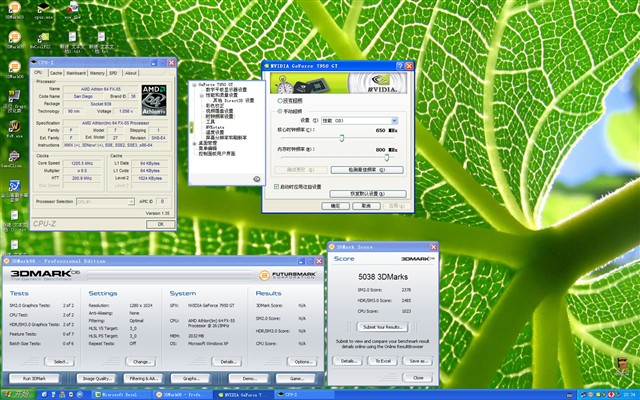Click the AMD Athlon 64 logo in CPU-Z
This screenshot has height=400, width=640.
click(154, 100)
